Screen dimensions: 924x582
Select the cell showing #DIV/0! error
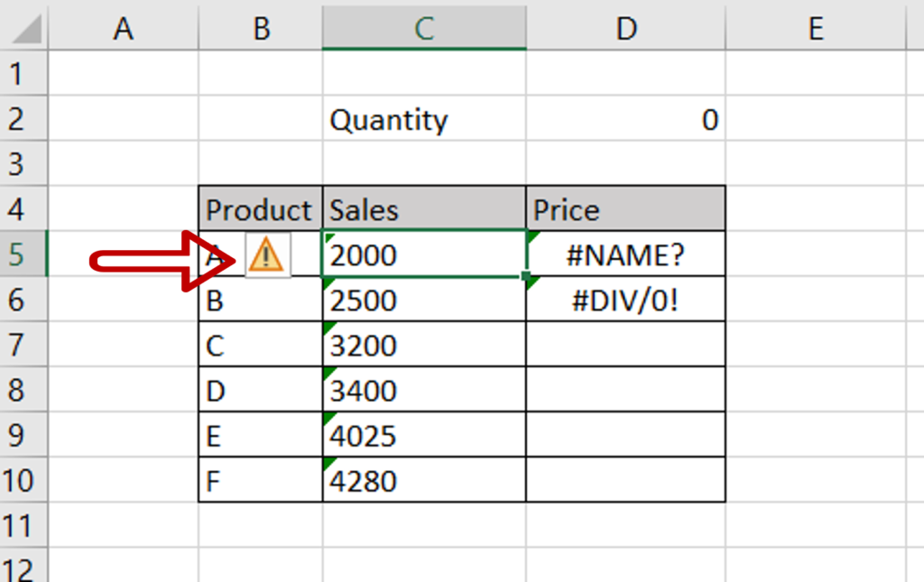pos(625,300)
